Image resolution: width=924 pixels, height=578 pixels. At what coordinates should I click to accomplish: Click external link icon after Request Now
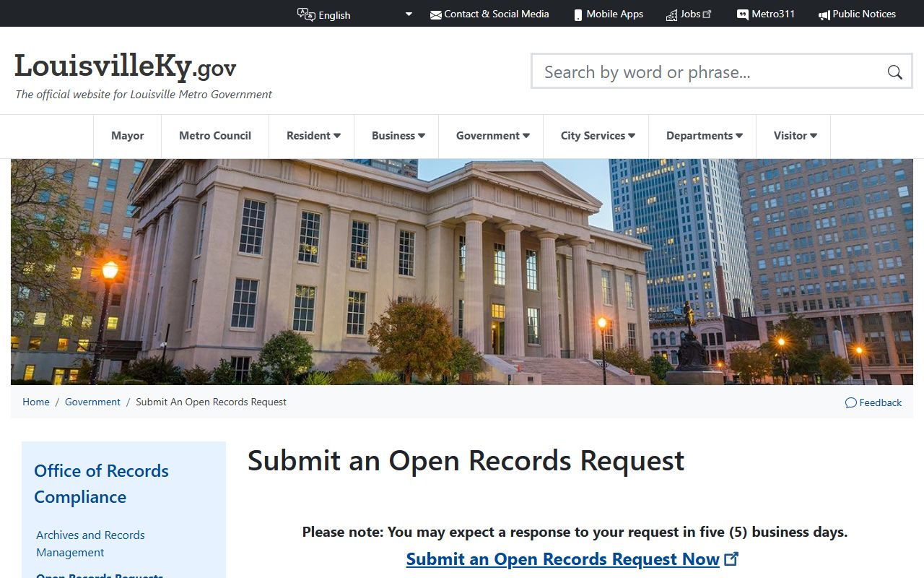point(731,558)
